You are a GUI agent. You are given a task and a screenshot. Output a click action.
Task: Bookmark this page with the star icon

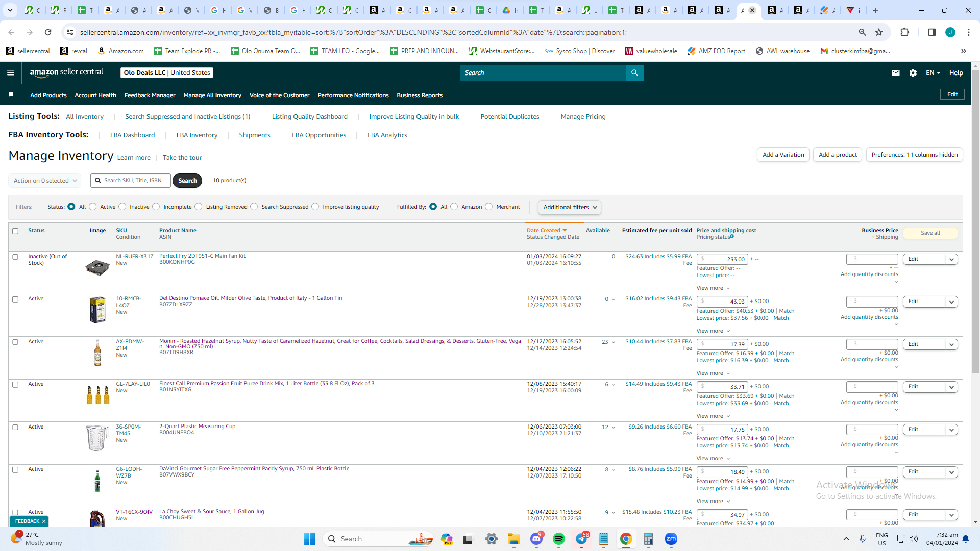(879, 32)
